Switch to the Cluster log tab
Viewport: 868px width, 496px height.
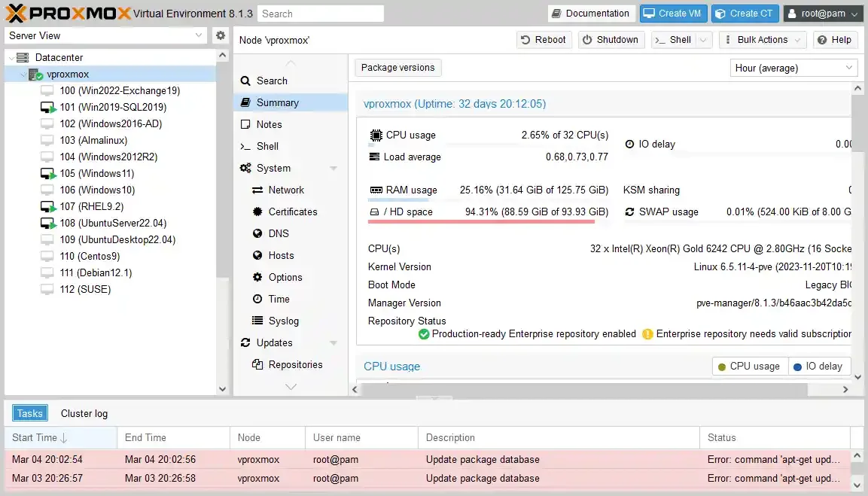84,413
